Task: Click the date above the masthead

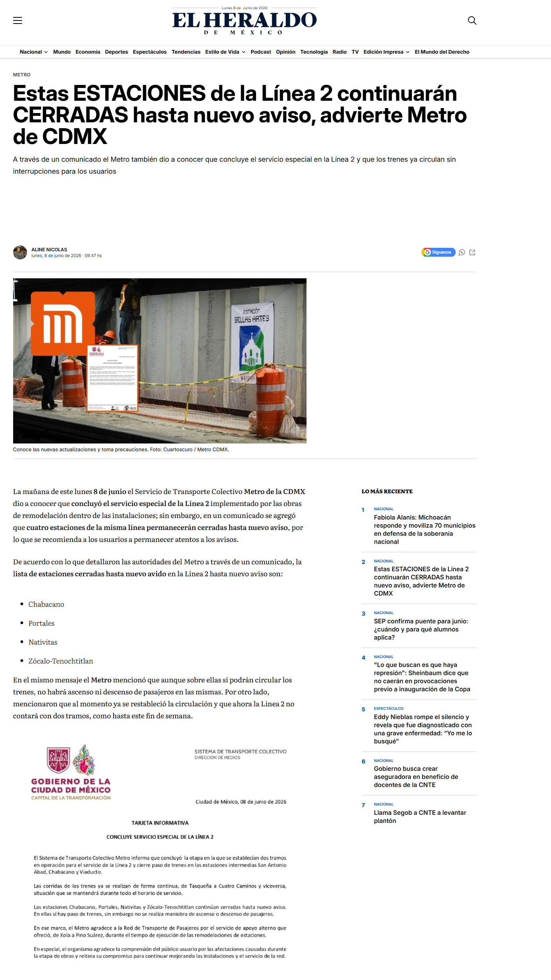Action: tap(244, 8)
